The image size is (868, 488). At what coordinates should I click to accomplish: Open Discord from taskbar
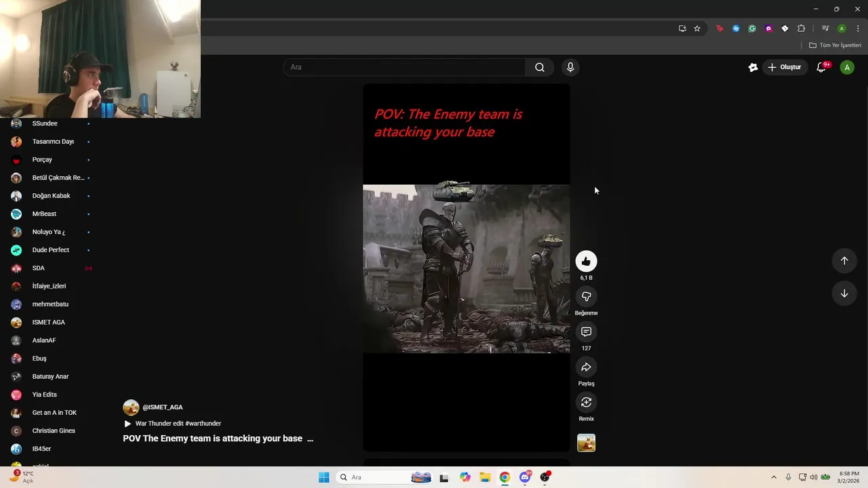(x=525, y=477)
